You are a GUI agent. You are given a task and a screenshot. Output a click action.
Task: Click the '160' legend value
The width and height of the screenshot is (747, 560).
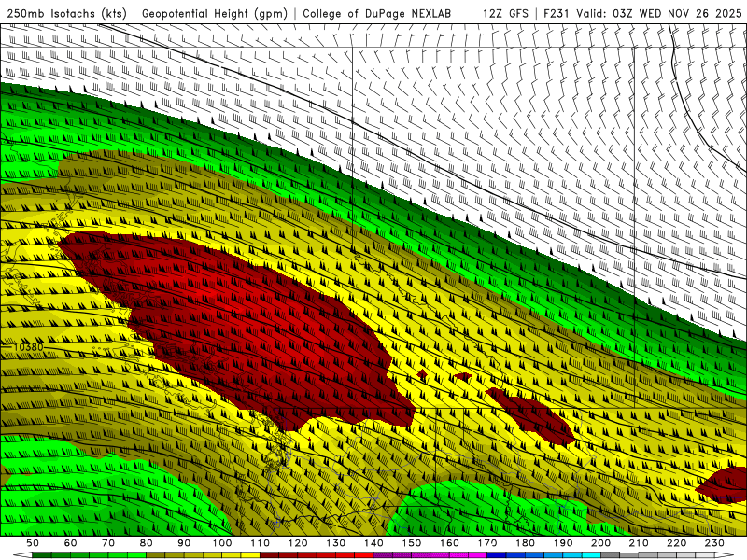pyautogui.click(x=449, y=543)
